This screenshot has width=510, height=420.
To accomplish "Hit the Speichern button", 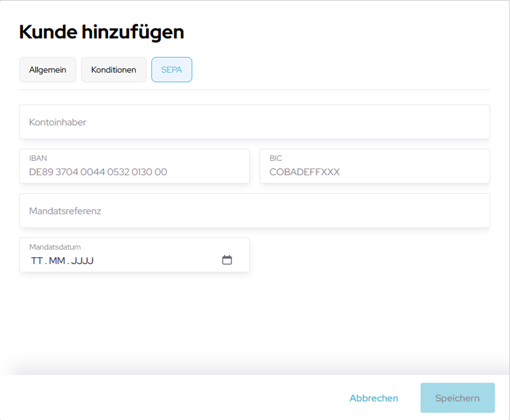I will pos(457,398).
